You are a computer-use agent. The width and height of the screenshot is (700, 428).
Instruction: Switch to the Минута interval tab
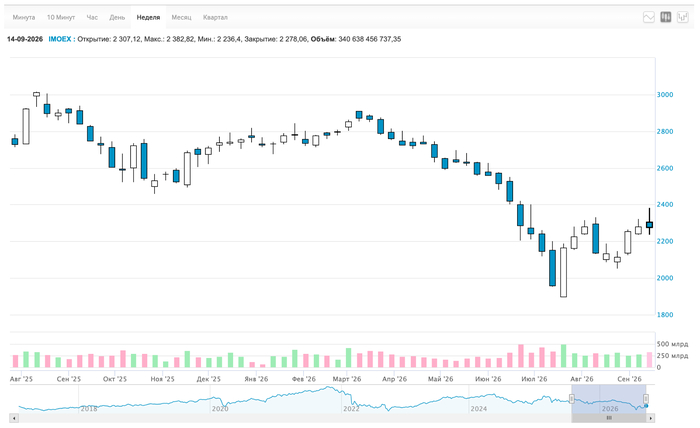click(x=24, y=17)
